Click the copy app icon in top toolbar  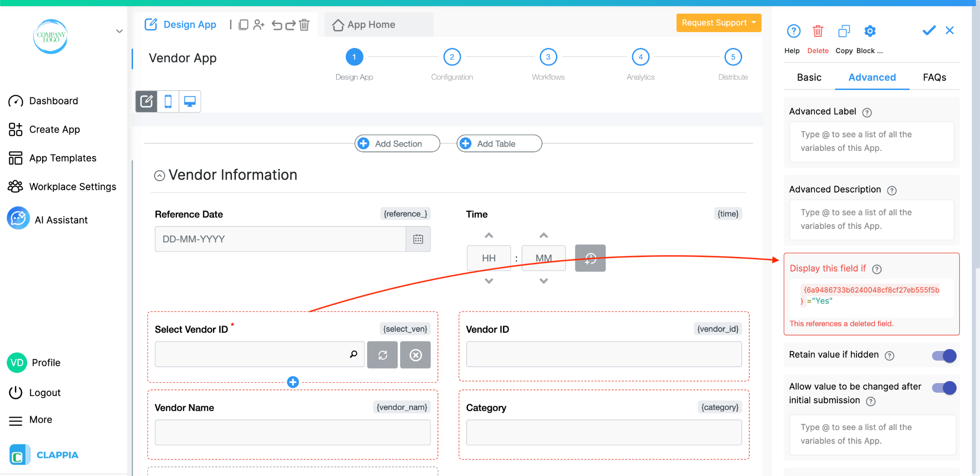[x=244, y=24]
